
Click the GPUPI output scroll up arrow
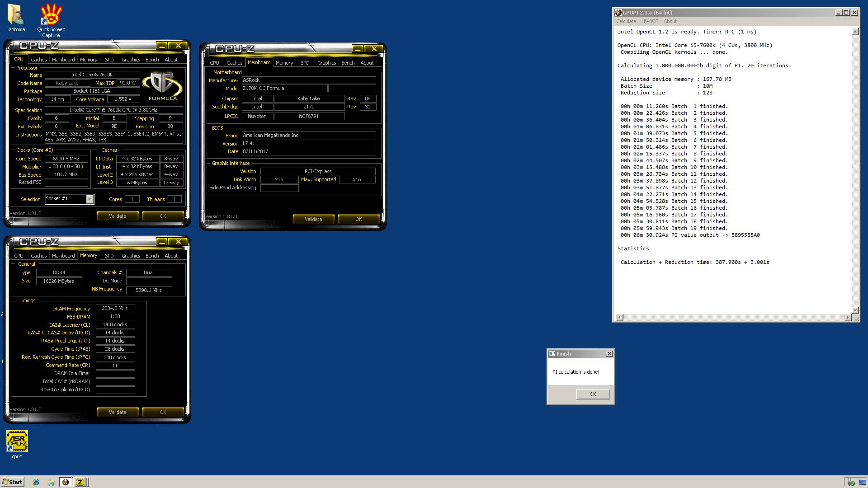855,32
